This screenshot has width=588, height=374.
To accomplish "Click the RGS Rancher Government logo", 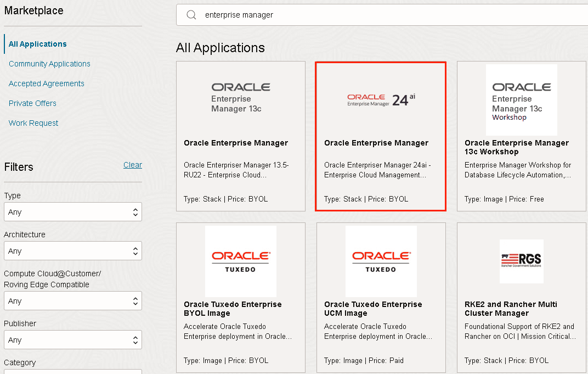I will point(521,261).
